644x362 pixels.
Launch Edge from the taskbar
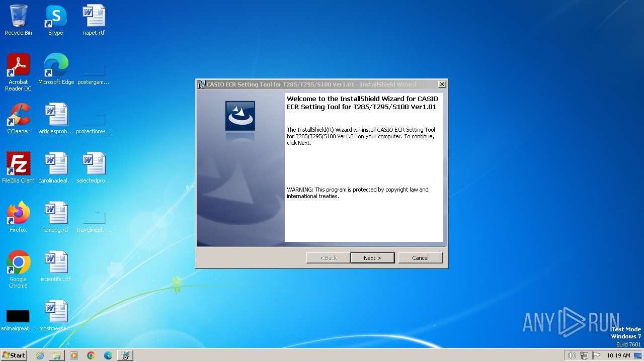click(108, 355)
